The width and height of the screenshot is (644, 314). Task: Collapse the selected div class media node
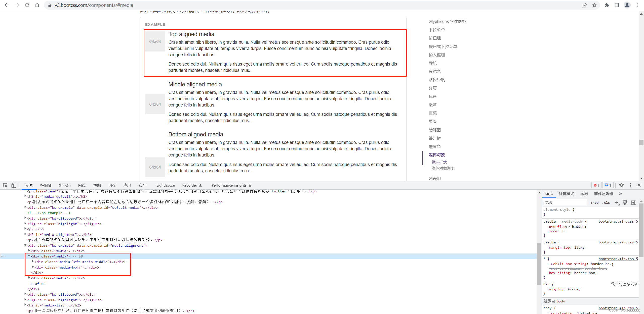click(x=29, y=256)
